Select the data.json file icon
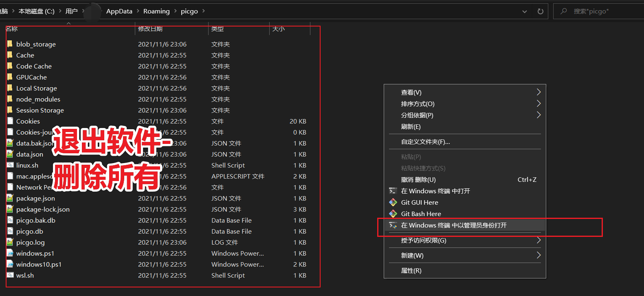This screenshot has width=644, height=296. coord(10,154)
